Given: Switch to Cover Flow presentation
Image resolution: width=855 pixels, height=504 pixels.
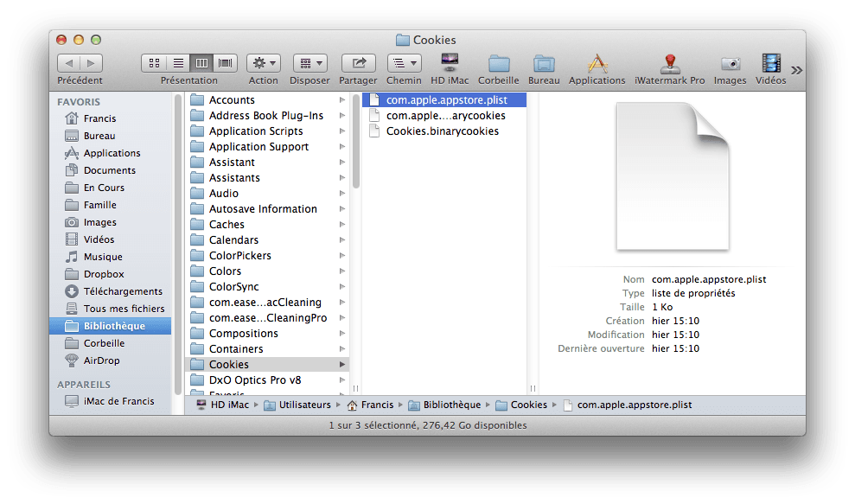Looking at the screenshot, I should [225, 63].
